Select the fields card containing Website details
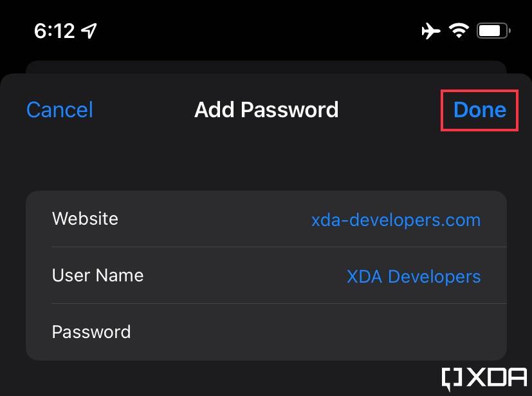The image size is (532, 396). (x=266, y=276)
